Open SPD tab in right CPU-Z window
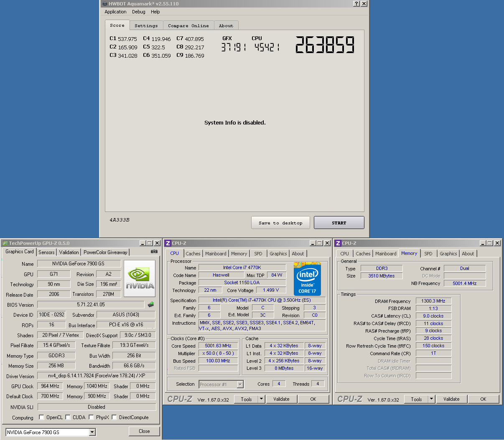The width and height of the screenshot is (504, 440). [x=428, y=254]
